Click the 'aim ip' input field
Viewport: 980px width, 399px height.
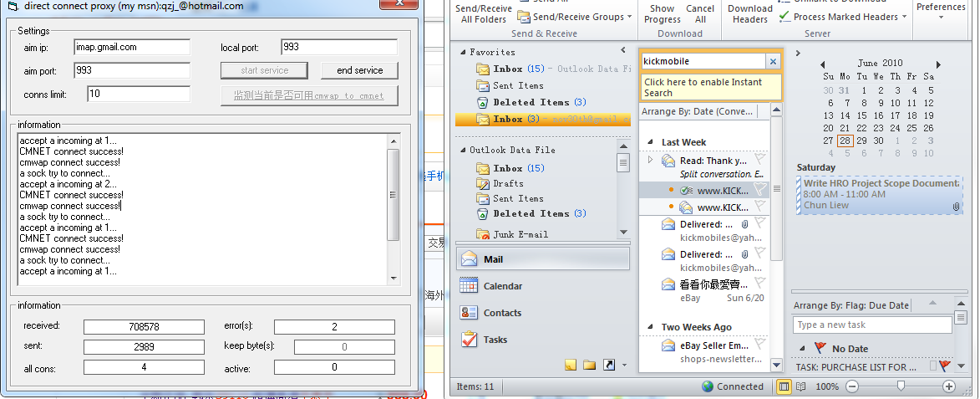click(x=132, y=47)
